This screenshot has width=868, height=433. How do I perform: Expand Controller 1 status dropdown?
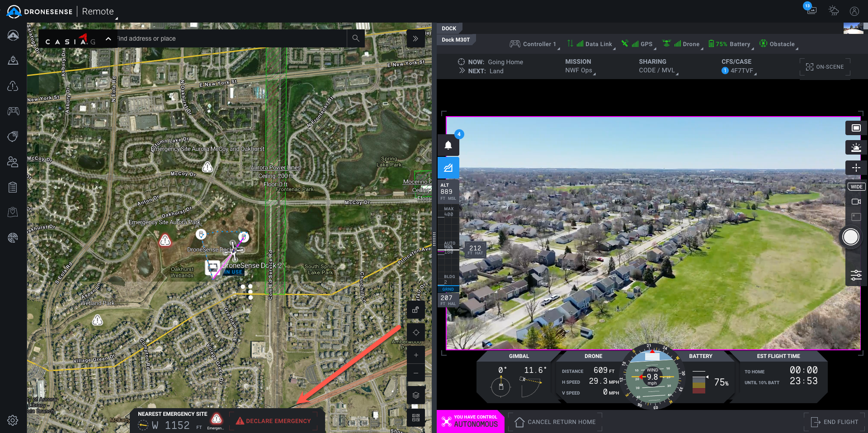click(x=534, y=44)
